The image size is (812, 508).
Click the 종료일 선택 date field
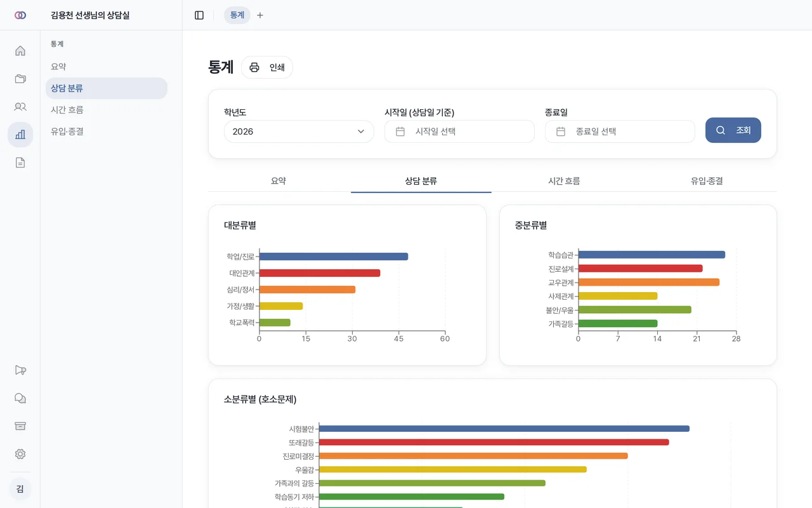(620, 131)
